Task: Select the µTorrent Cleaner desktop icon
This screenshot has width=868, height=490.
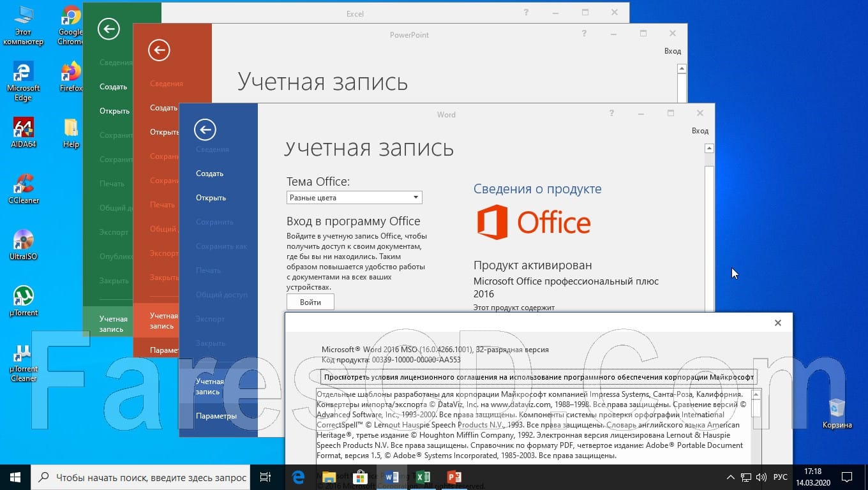Action: pos(23,362)
